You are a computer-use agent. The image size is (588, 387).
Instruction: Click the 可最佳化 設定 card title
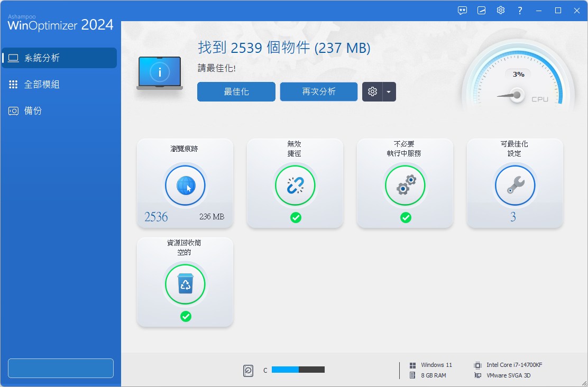coord(514,149)
